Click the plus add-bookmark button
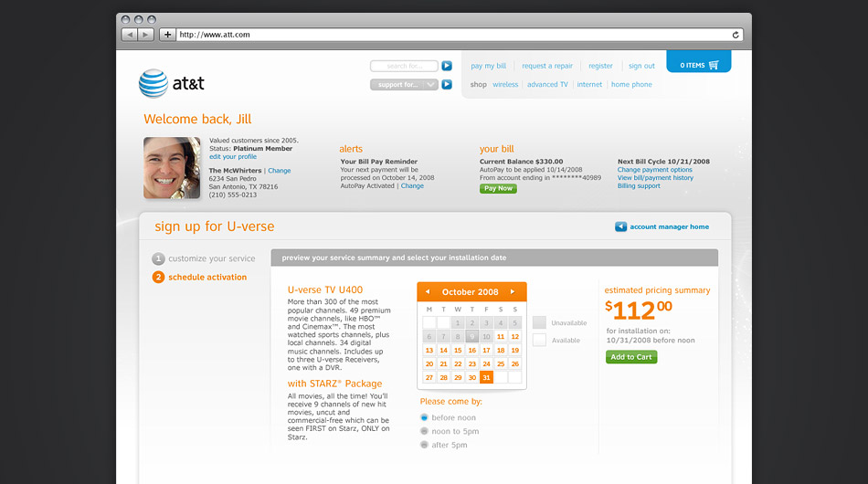The height and width of the screenshot is (484, 868). coord(167,35)
